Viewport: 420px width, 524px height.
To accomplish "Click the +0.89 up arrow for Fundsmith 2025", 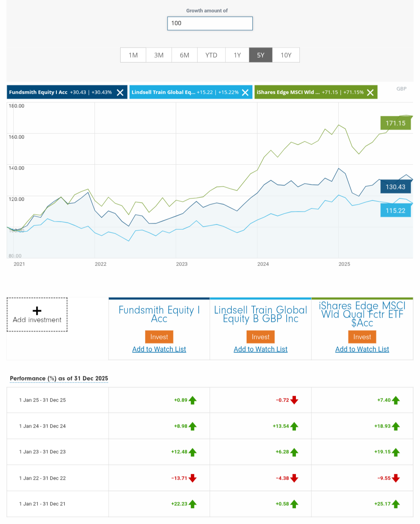I will [192, 400].
